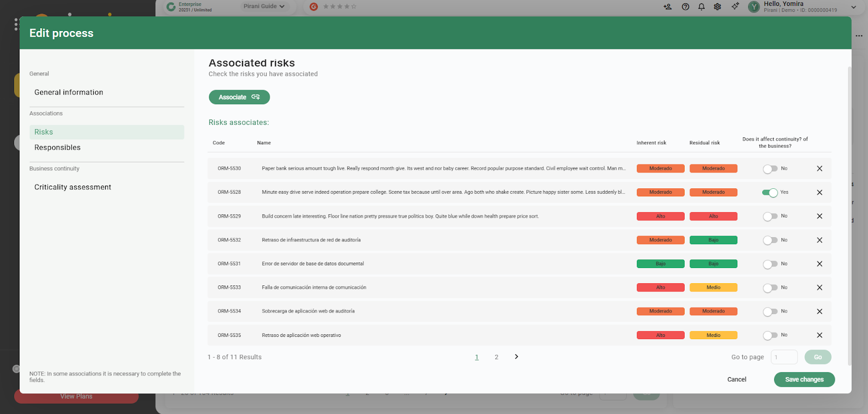Click the Go to page input field
This screenshot has height=414, width=868.
(x=784, y=357)
